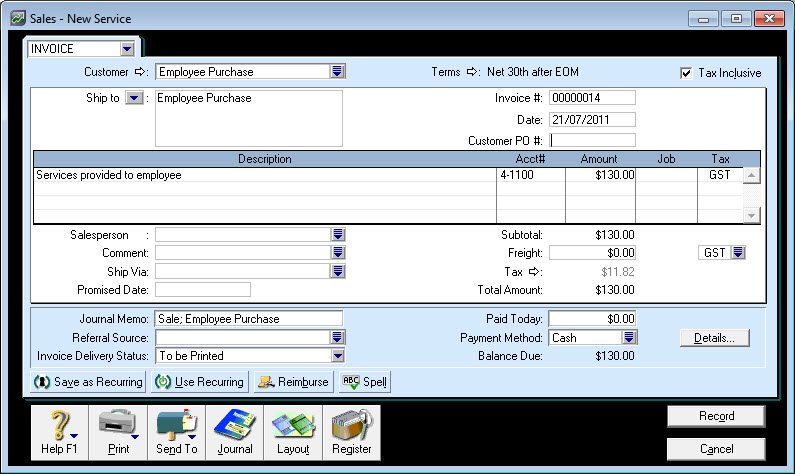Click the Terms zoom arrow icon
This screenshot has width=795, height=474.
pos(473,72)
